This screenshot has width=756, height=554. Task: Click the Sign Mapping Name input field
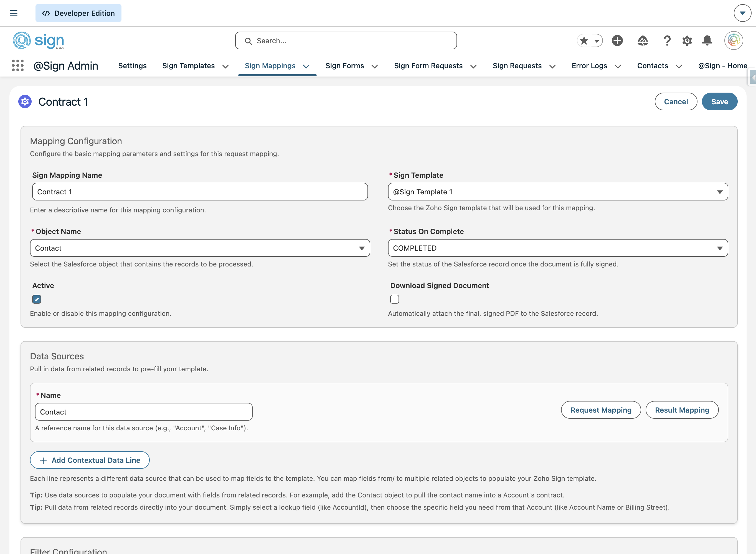(200, 192)
